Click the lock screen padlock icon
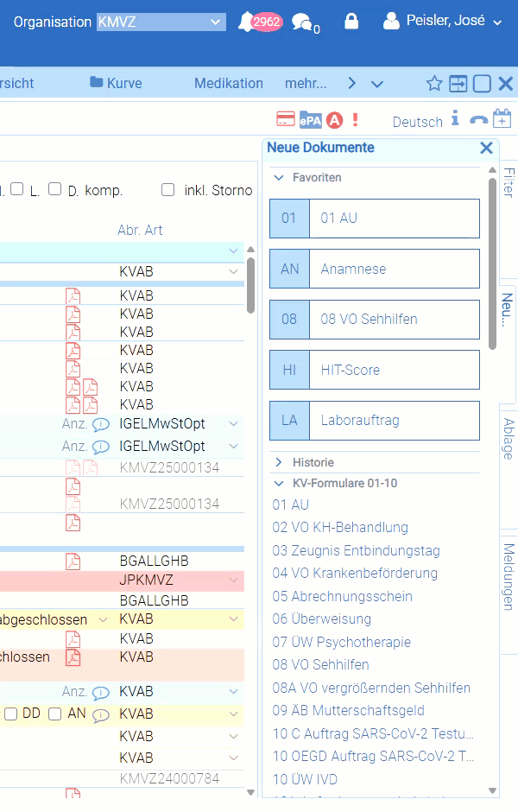Image resolution: width=518 pixels, height=812 pixels. pyautogui.click(x=351, y=22)
